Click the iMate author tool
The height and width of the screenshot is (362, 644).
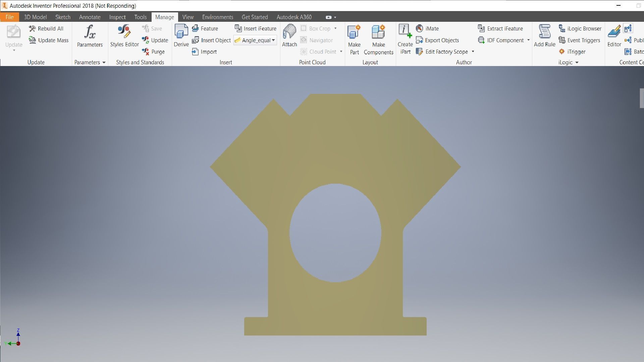[428, 28]
